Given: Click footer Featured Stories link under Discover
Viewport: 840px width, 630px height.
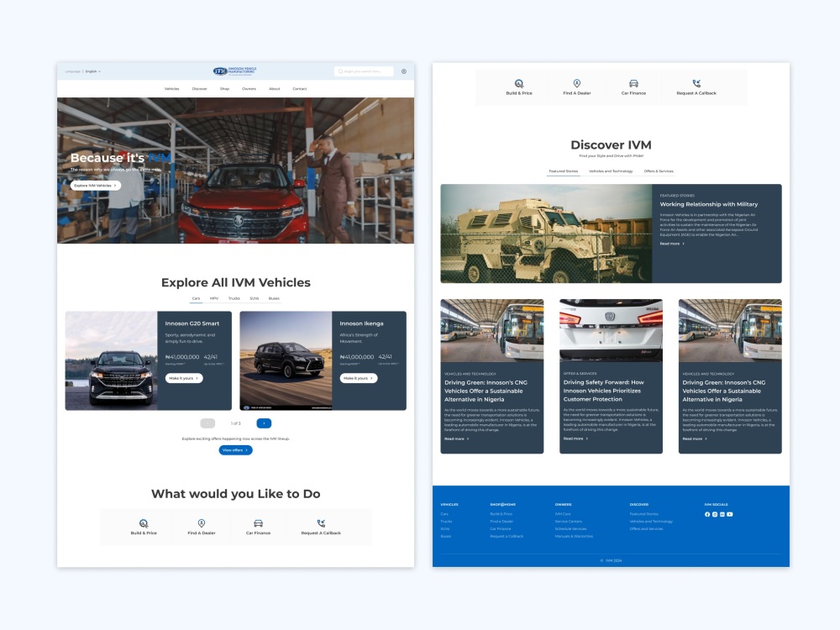Looking at the screenshot, I should [644, 514].
